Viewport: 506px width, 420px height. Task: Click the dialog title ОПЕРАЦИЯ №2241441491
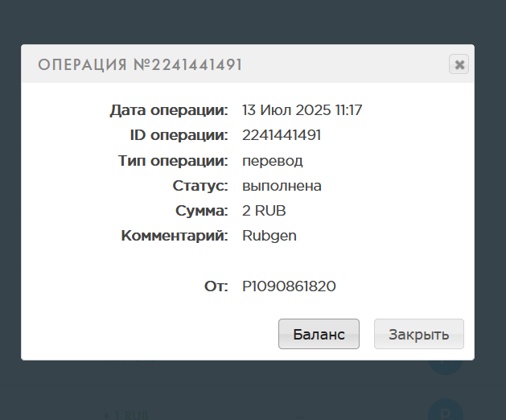click(140, 64)
